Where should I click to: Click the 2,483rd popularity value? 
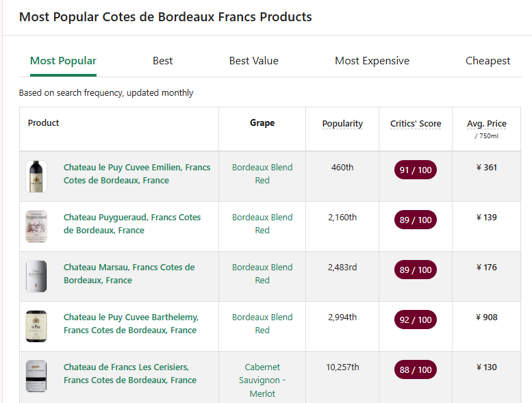tap(342, 267)
